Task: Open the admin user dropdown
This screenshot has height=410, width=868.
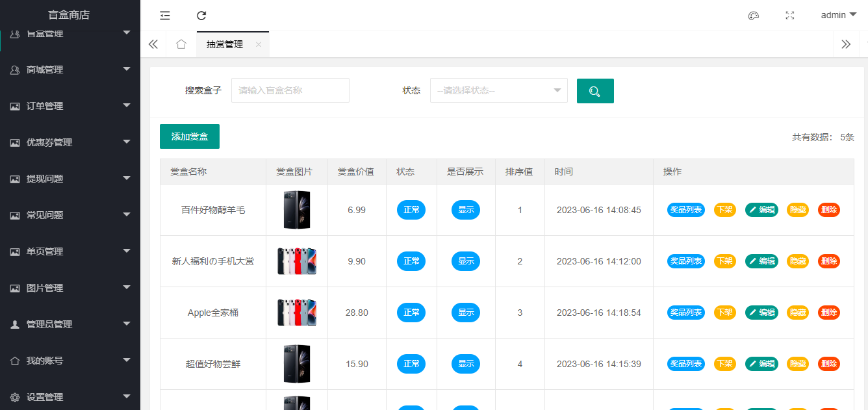Action: point(838,15)
